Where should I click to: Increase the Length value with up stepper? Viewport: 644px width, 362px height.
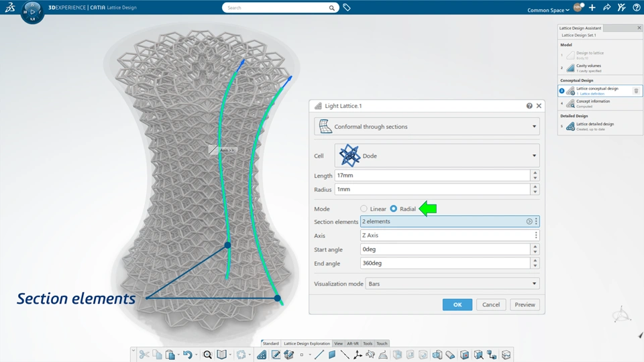tap(535, 172)
